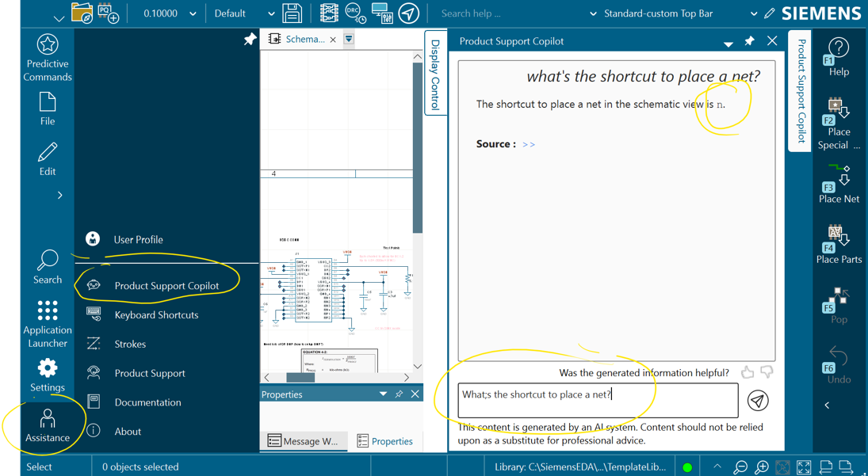Click the schematic horizontal scrollbar thumb
Viewport: 868px width, 476px height.
pos(300,378)
